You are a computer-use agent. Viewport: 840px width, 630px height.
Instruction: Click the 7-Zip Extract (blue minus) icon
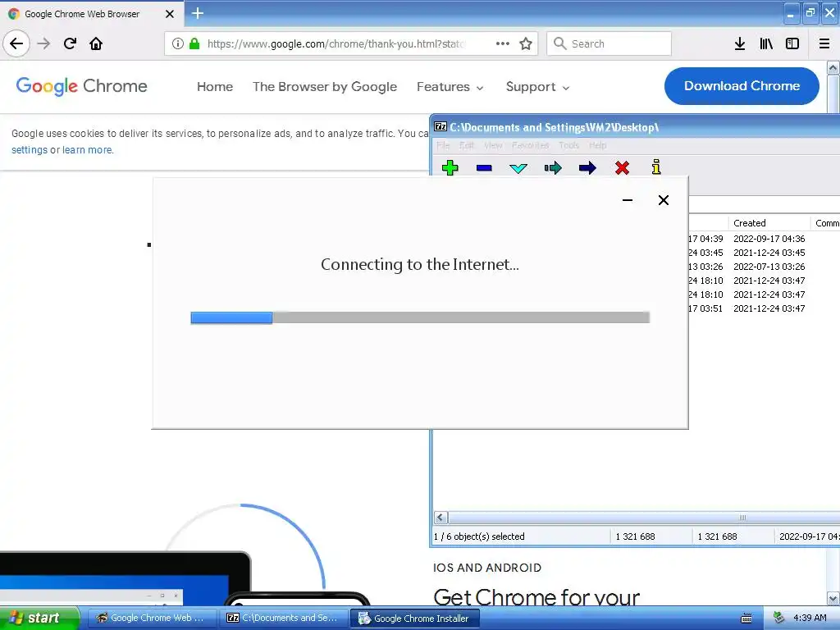coord(484,168)
